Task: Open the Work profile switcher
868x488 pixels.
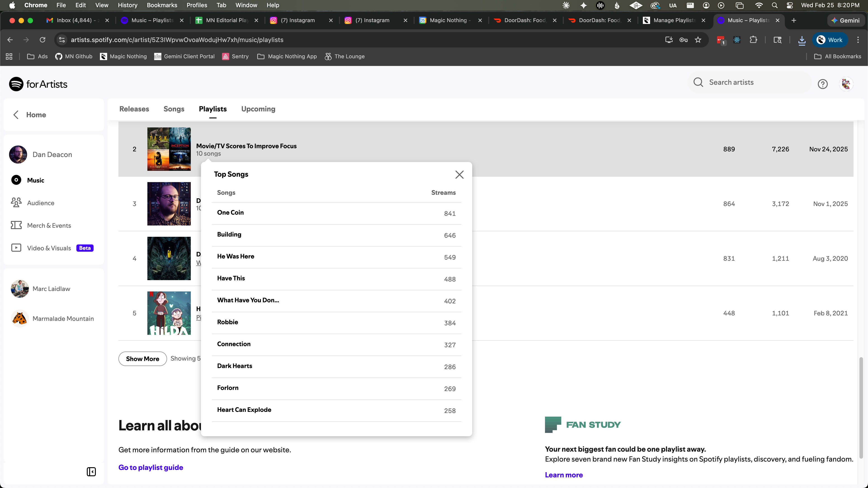Action: (x=830, y=40)
